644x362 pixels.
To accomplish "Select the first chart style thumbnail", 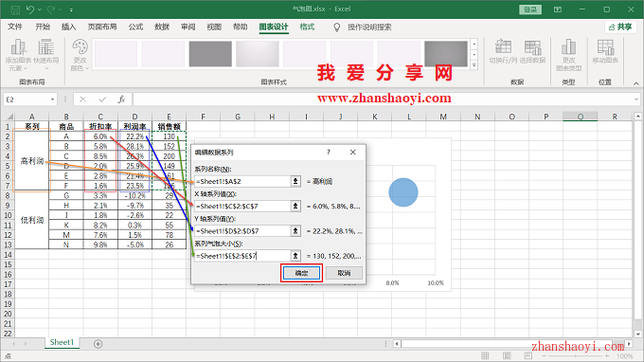I will 116,53.
